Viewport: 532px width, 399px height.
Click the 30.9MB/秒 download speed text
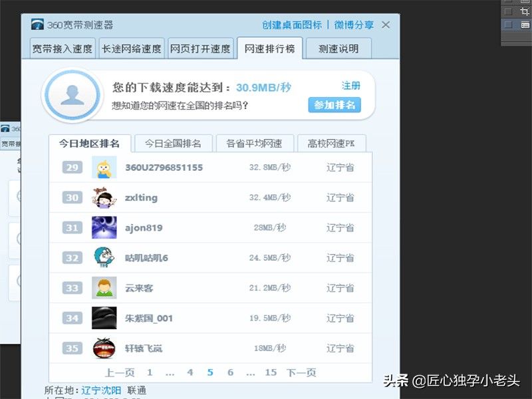(x=263, y=88)
